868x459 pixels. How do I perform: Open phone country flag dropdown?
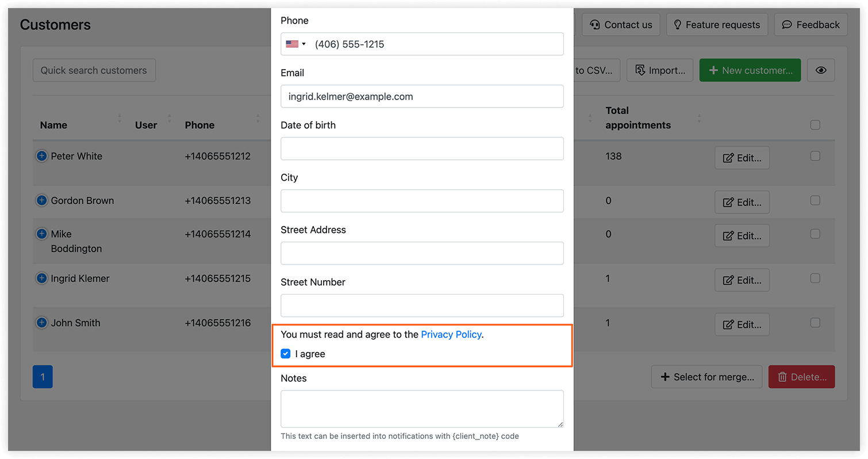point(296,44)
